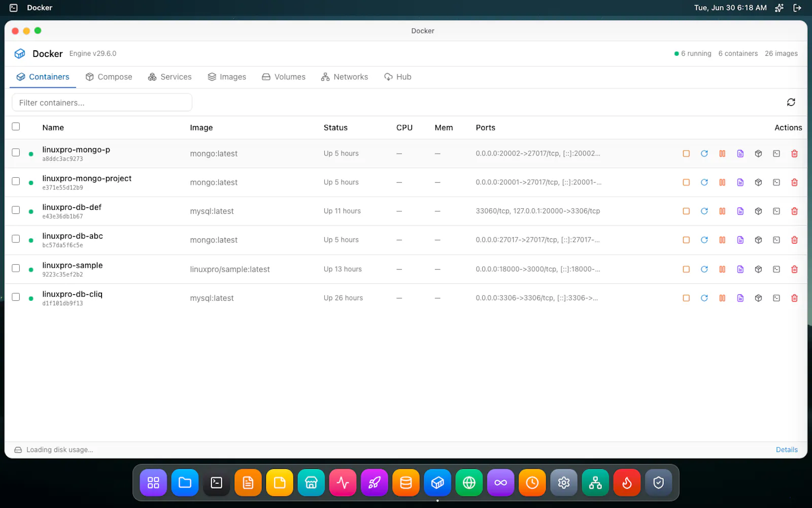This screenshot has height=508, width=812.
Task: Open the Images tab
Action: (227, 77)
